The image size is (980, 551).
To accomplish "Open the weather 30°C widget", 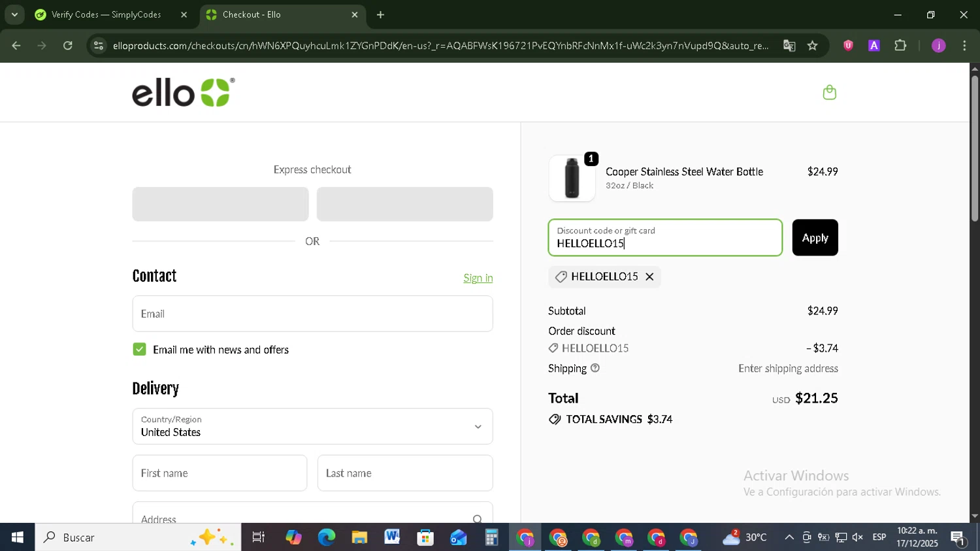I will 745,537.
